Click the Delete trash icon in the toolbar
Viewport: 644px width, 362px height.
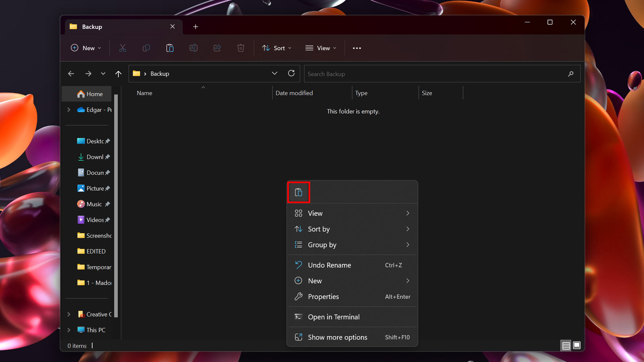(x=240, y=48)
